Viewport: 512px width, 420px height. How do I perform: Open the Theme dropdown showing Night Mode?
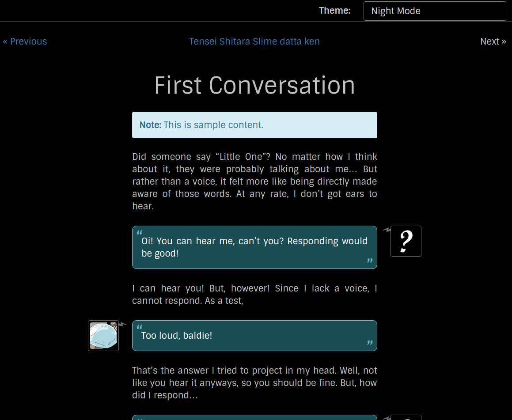(x=434, y=11)
